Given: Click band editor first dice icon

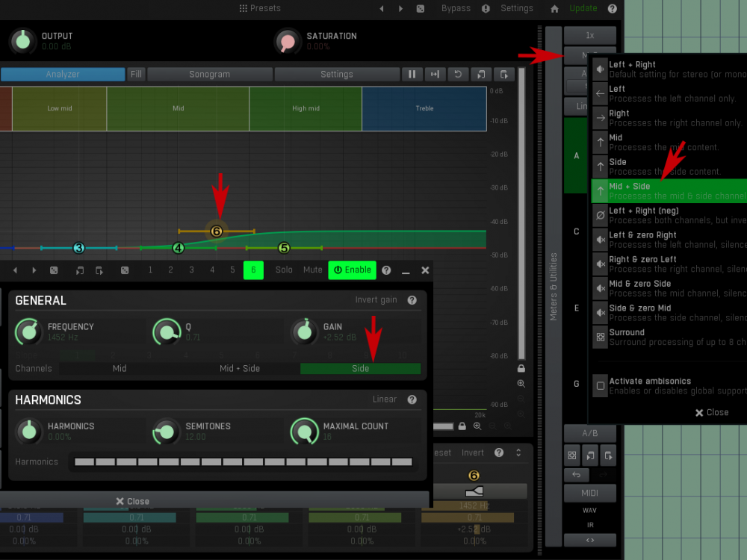Looking at the screenshot, I should coord(54,270).
